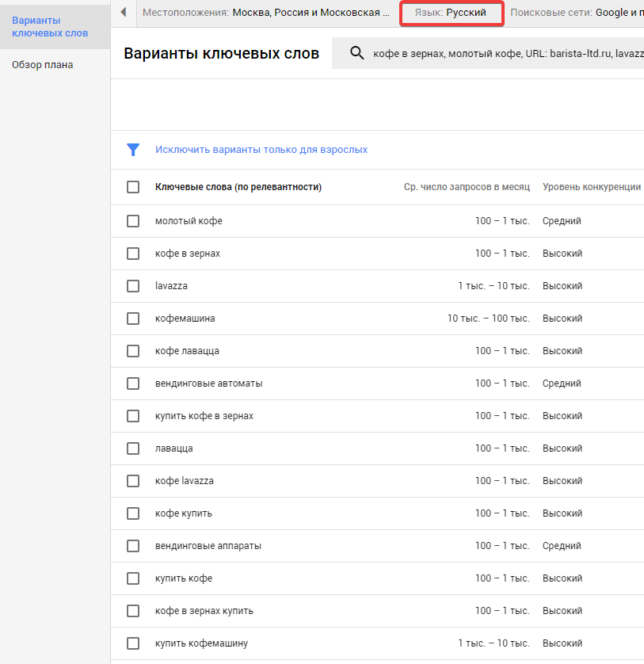
Task: Tick the checkbox next to 'кофемашина'
Action: click(x=133, y=319)
